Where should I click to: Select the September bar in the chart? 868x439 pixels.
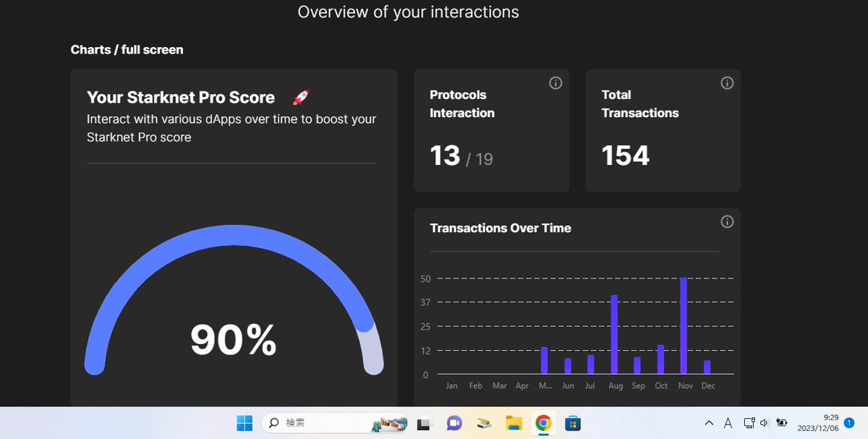[x=637, y=365]
